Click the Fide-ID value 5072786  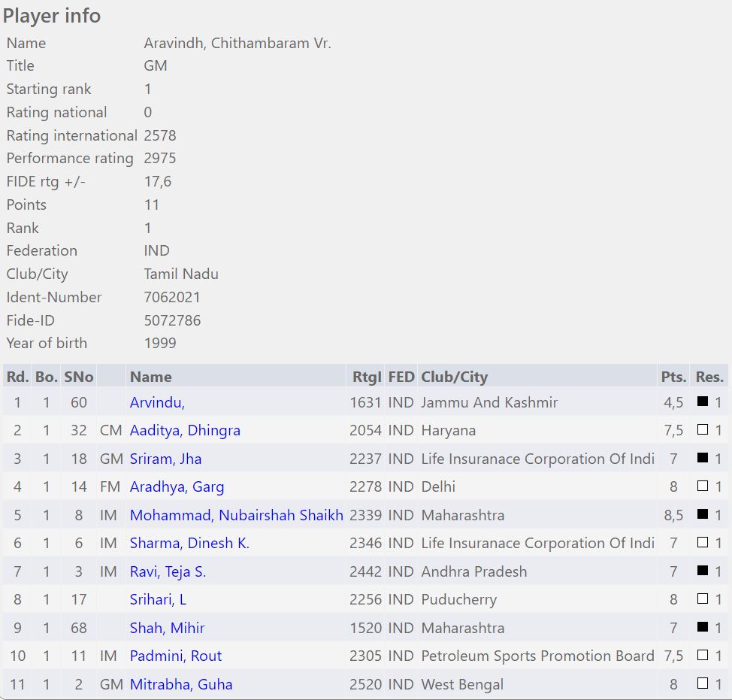pyautogui.click(x=172, y=320)
